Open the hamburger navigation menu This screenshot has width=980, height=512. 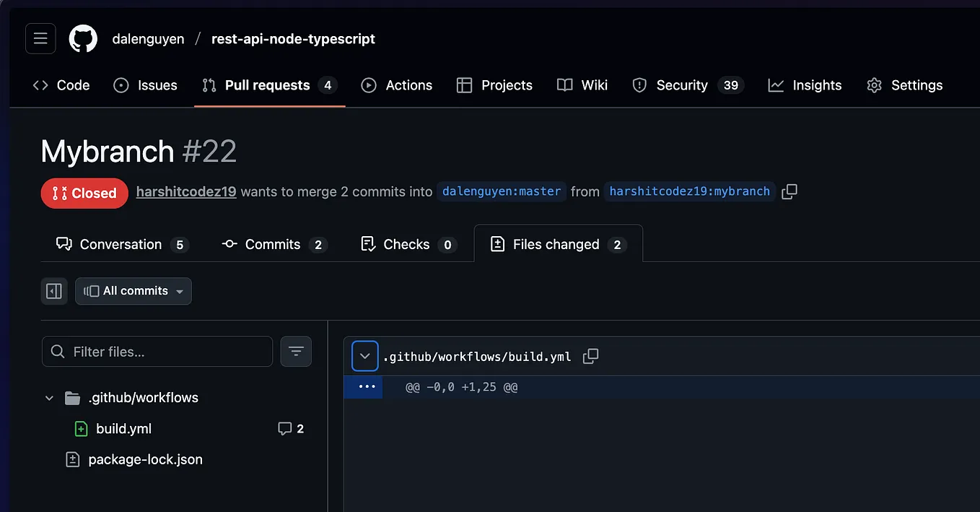(40, 38)
